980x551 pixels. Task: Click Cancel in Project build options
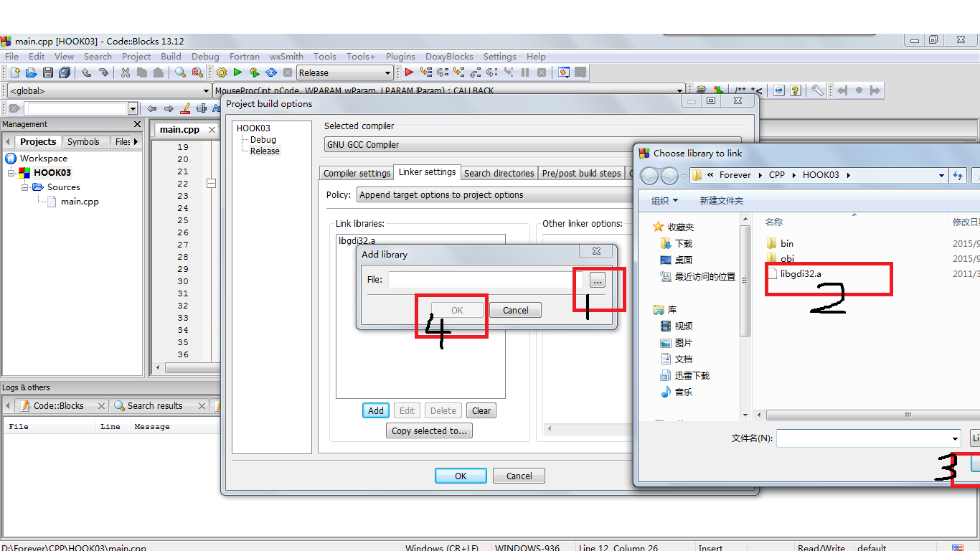tap(519, 476)
